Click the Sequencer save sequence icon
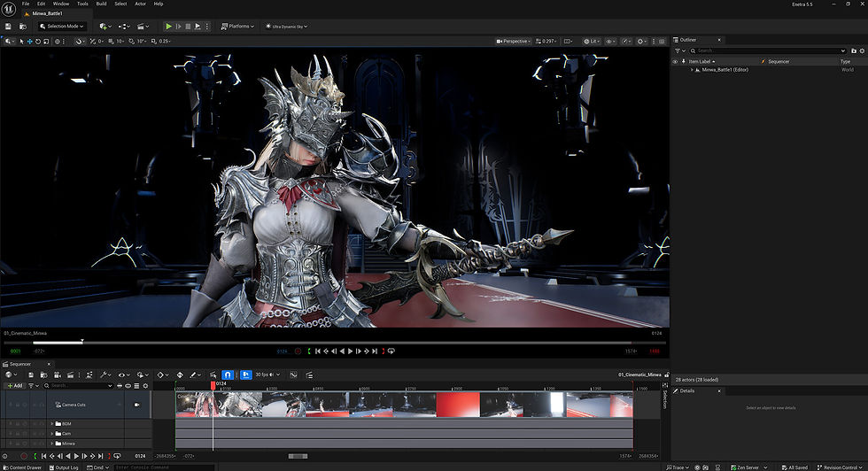Viewport: 868px width, 471px height. [x=31, y=374]
